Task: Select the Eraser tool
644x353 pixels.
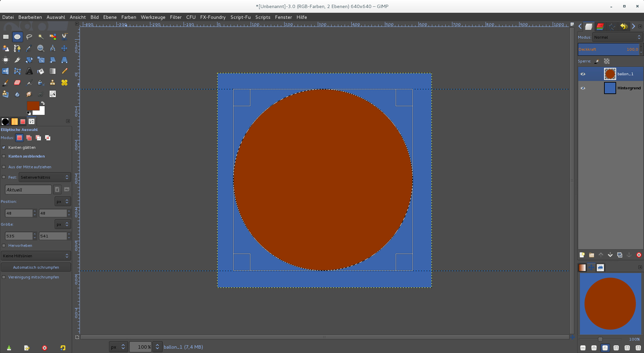Action: pyautogui.click(x=17, y=83)
